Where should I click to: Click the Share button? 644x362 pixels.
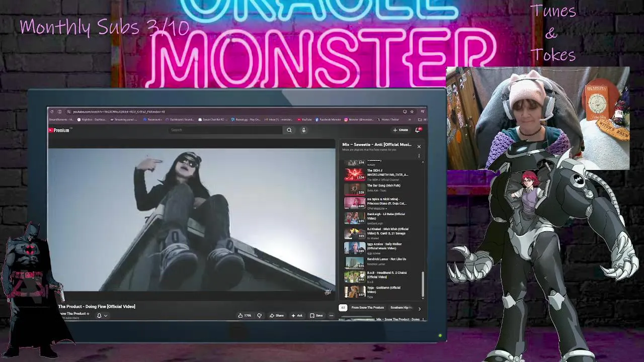pyautogui.click(x=276, y=316)
